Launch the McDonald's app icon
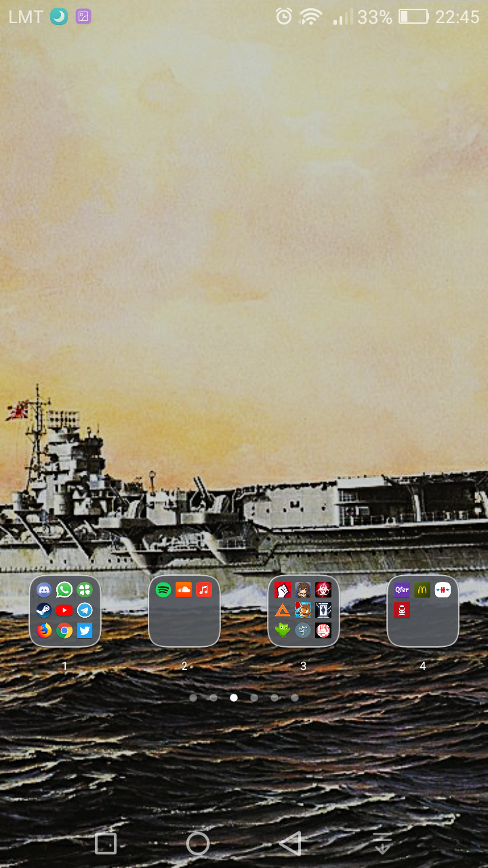 [422, 590]
